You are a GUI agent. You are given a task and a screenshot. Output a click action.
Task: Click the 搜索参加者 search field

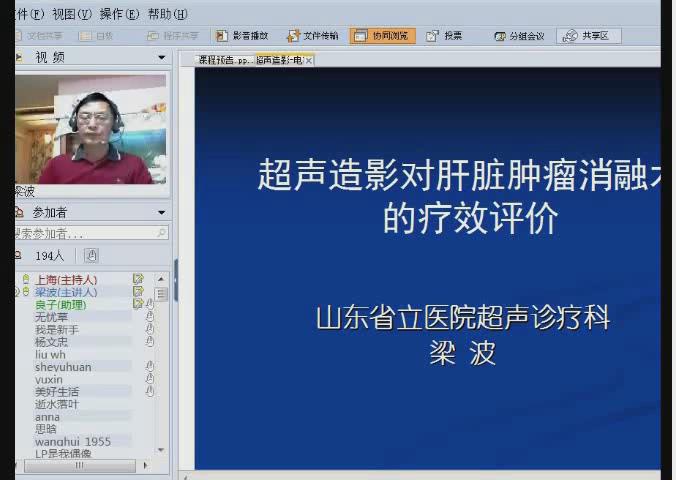tap(88, 233)
